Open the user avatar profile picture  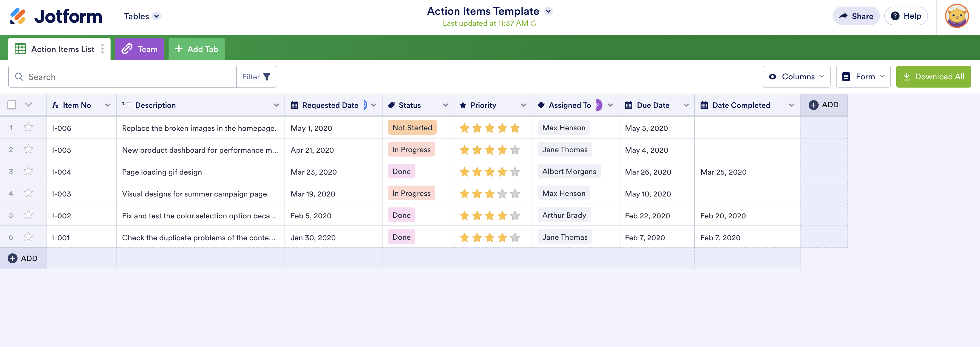pos(956,16)
